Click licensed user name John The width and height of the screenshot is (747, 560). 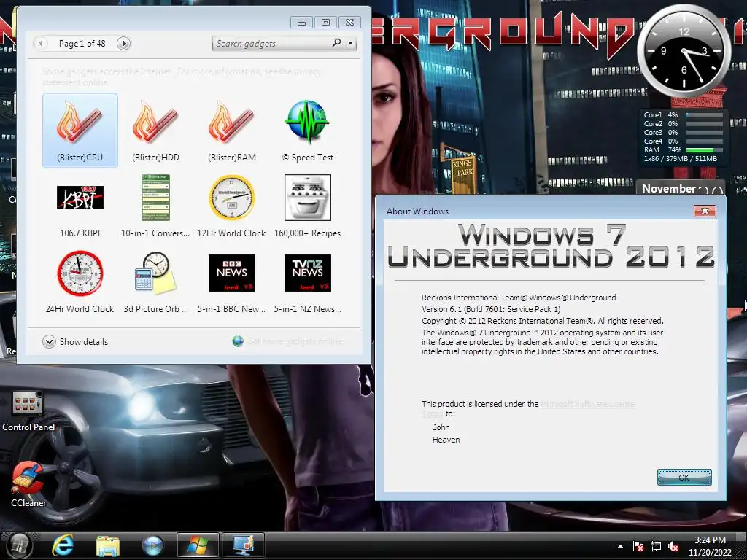(x=441, y=427)
